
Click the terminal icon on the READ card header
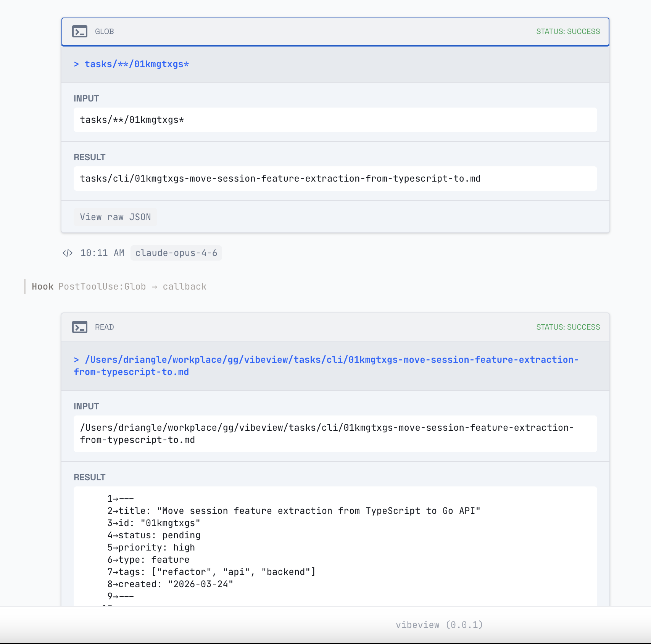coord(80,327)
